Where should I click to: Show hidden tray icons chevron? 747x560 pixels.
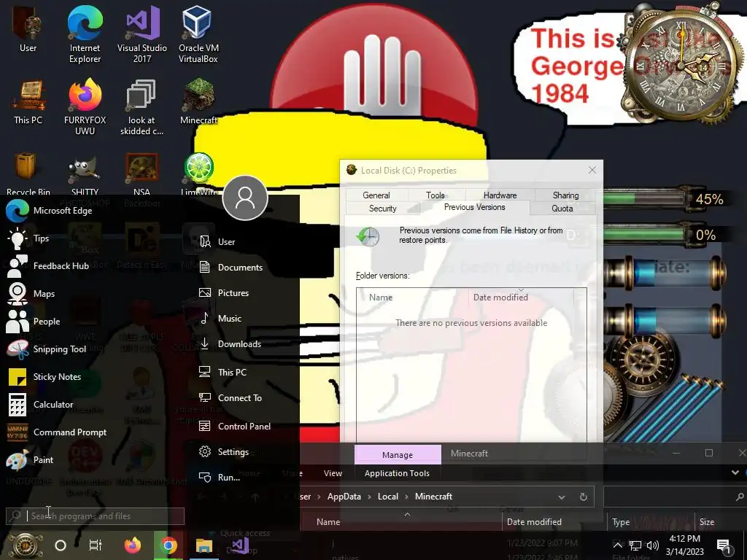coord(617,545)
